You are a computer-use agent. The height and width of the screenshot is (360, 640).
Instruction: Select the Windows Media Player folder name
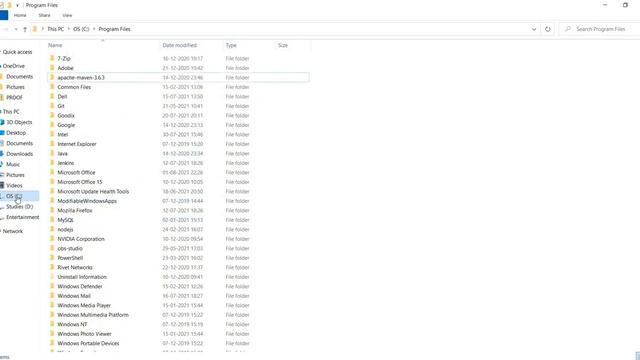pyautogui.click(x=84, y=305)
